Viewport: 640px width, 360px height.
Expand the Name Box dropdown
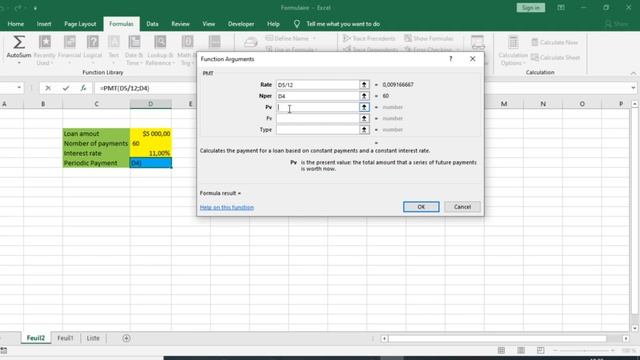pos(19,88)
